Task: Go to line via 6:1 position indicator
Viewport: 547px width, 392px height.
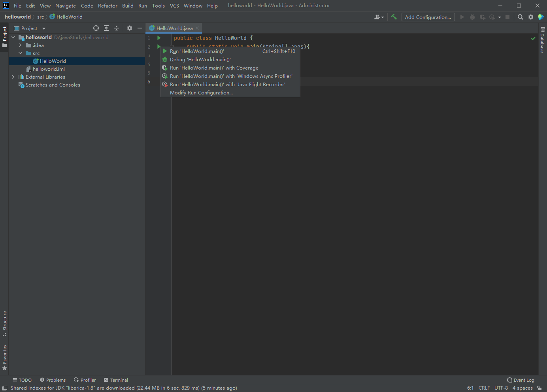Action: pyautogui.click(x=470, y=388)
